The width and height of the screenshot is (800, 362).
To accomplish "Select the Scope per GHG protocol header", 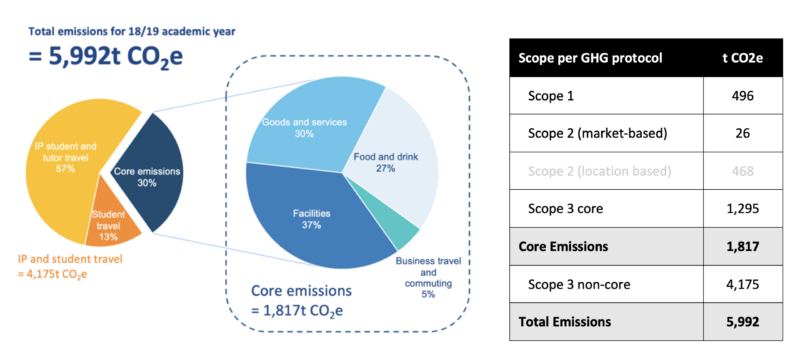I will [590, 58].
